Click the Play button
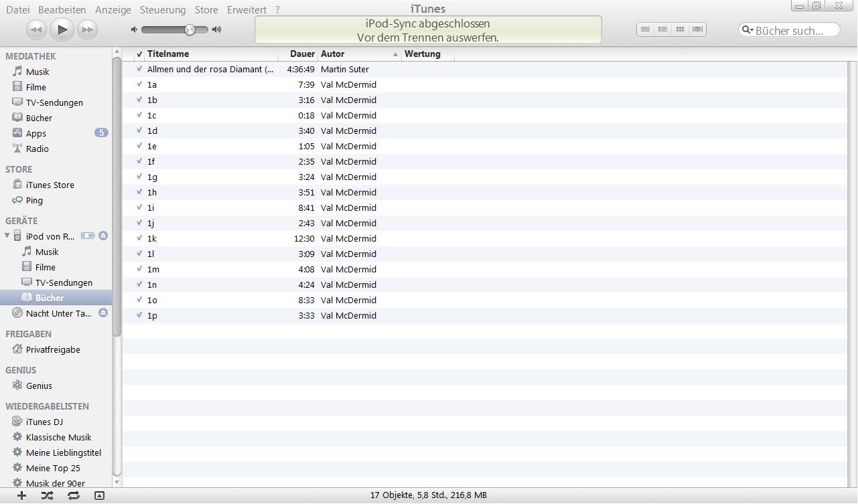The width and height of the screenshot is (858, 504). click(62, 29)
